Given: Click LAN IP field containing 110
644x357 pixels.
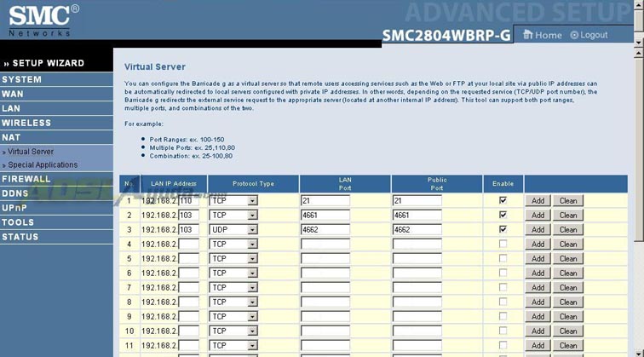Looking at the screenshot, I should click(x=188, y=200).
